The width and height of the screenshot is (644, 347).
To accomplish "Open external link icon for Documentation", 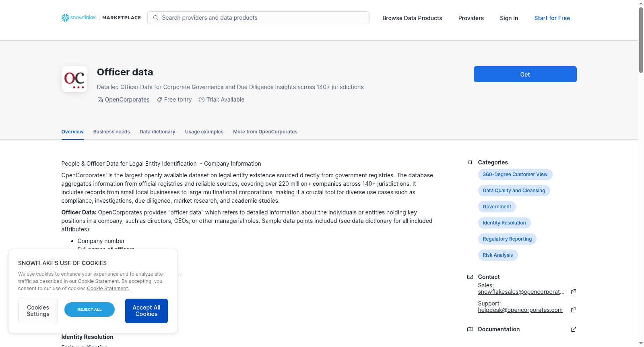I will tap(574, 329).
